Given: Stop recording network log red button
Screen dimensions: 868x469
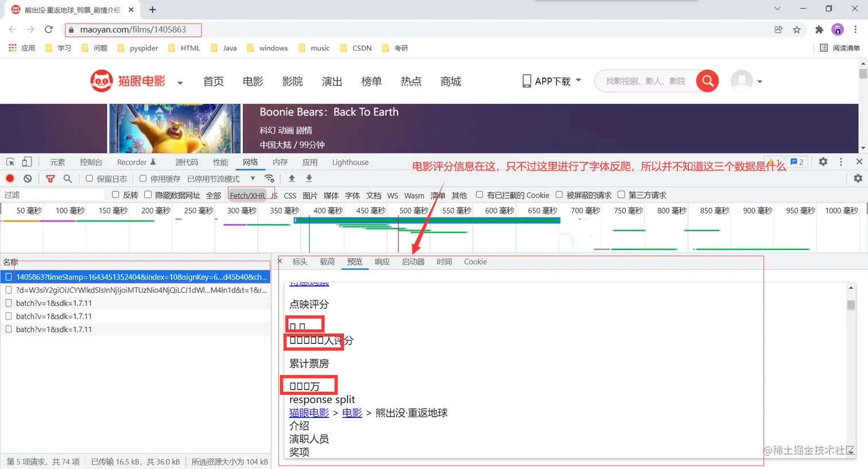Looking at the screenshot, I should (x=10, y=179).
